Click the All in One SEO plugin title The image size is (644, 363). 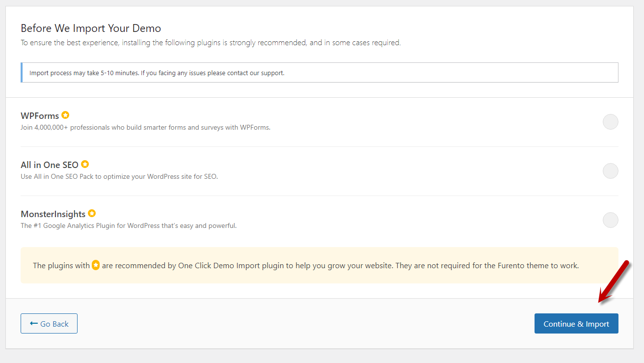(x=50, y=165)
